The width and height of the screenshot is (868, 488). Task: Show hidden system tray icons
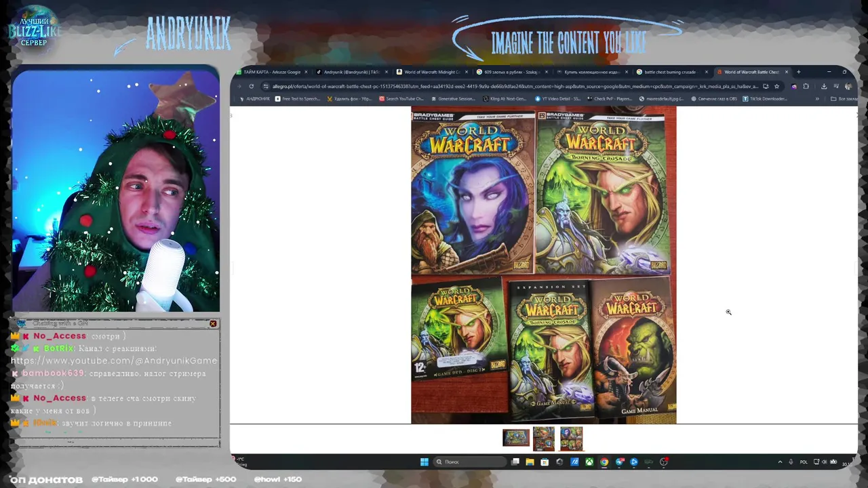pos(780,462)
